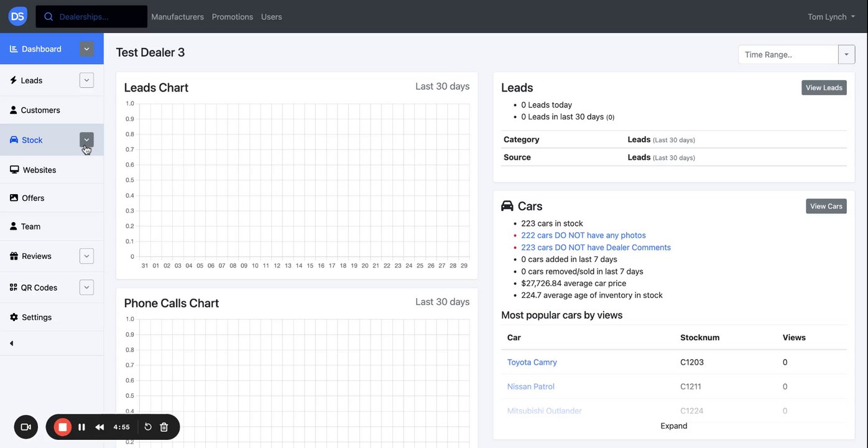
Task: Click the Settings gear icon
Action: pos(14,317)
